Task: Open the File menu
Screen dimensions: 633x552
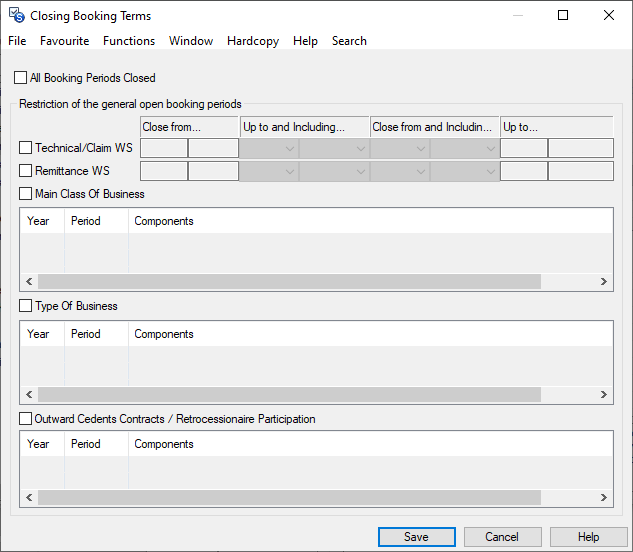Action: click(x=17, y=41)
